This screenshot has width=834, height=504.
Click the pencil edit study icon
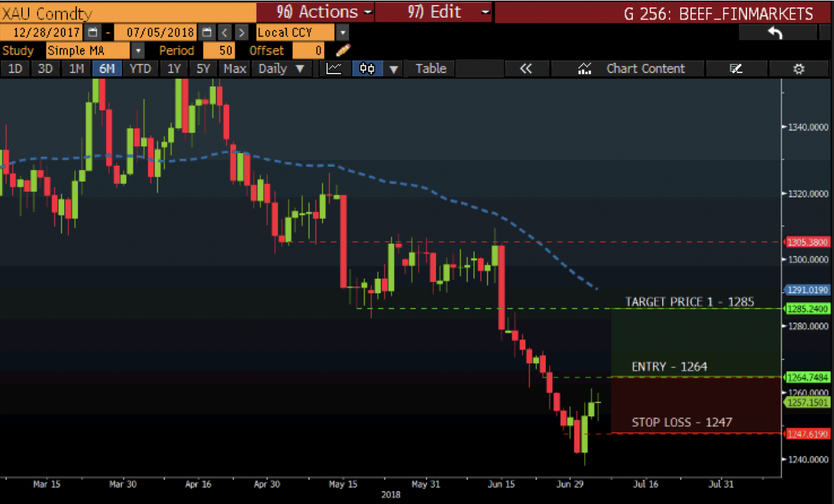(342, 50)
